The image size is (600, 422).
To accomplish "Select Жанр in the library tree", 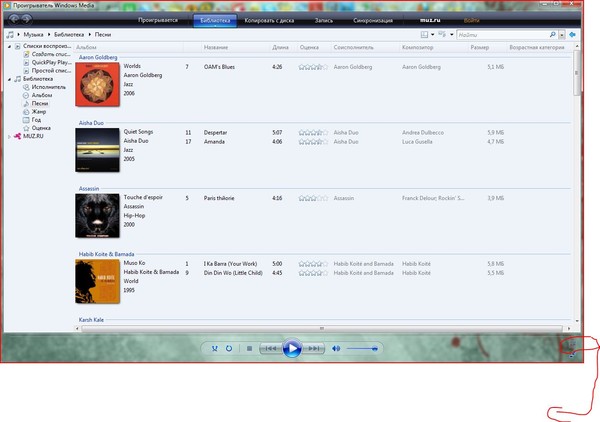I will pyautogui.click(x=39, y=112).
